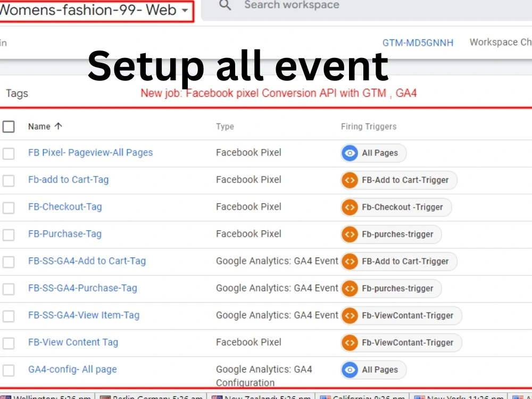Tick the FB-SS-GA4-Add to Cart-Tag checkbox
Image resolution: width=532 pixels, height=399 pixels.
pos(9,262)
